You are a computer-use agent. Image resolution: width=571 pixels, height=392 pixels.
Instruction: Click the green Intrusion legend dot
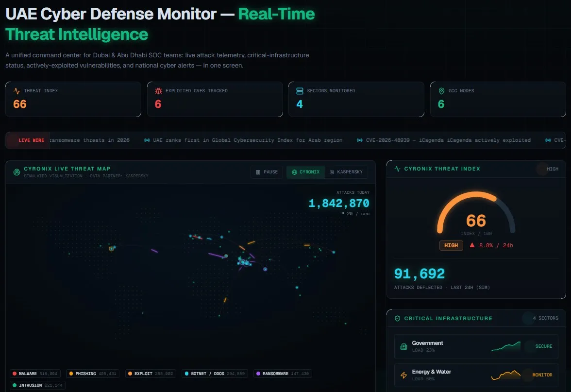point(15,385)
